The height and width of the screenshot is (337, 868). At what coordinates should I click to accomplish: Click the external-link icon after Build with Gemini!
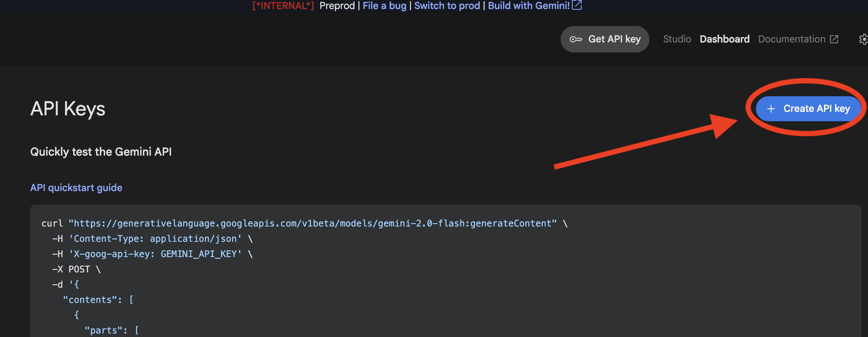coord(577,5)
